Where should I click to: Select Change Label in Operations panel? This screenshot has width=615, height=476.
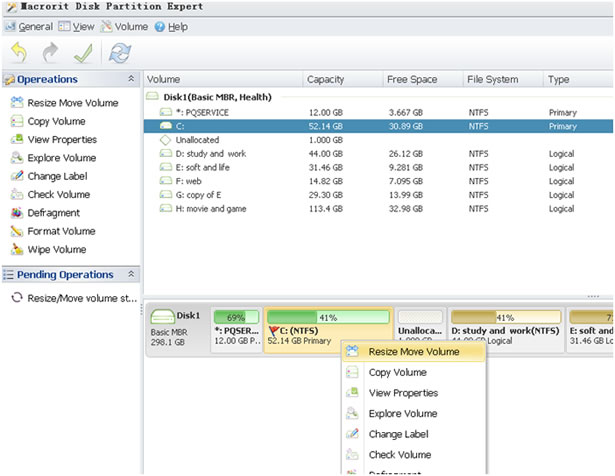coord(49,176)
